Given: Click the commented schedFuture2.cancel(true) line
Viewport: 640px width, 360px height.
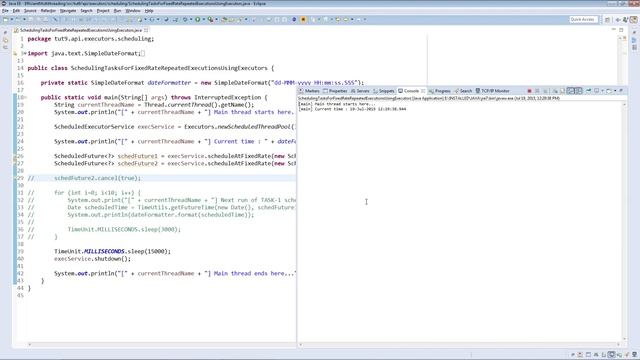Looking at the screenshot, I should [97, 178].
